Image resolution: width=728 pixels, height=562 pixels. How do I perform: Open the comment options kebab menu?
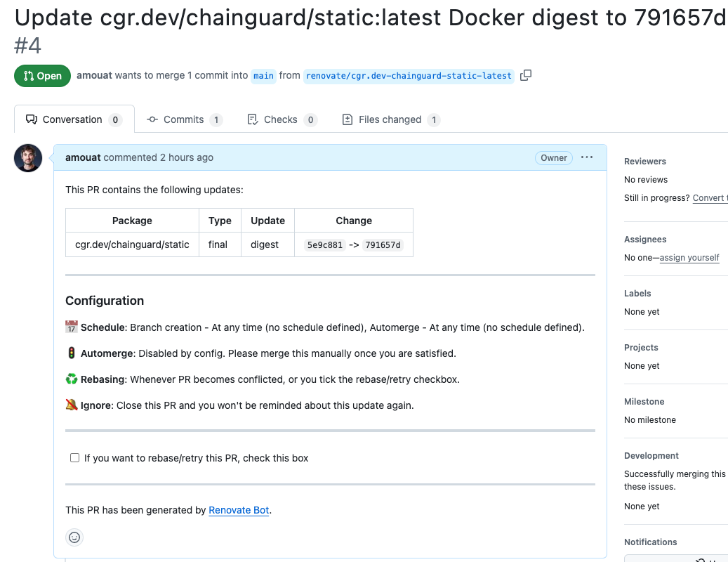point(587,157)
